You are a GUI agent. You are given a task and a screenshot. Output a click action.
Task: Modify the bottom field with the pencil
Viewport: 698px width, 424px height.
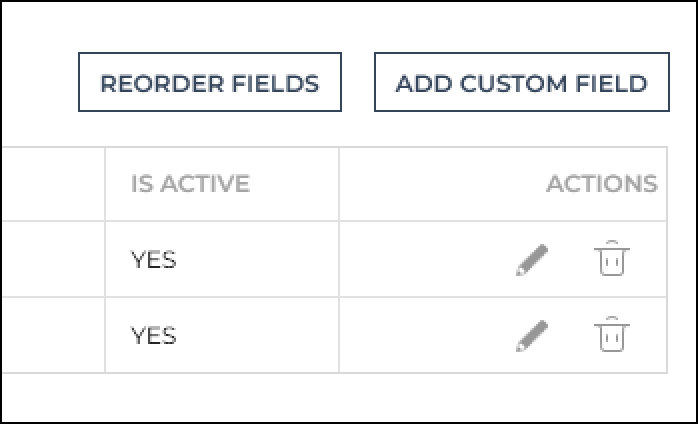[532, 336]
